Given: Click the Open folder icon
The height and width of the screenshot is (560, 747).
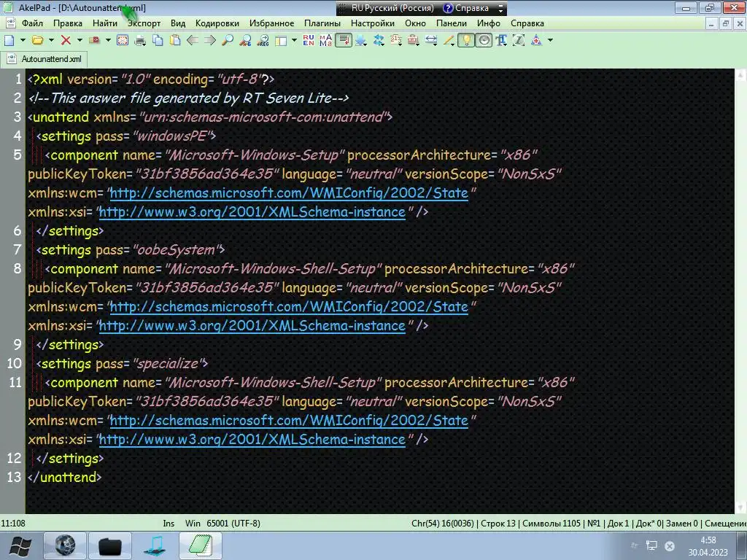Looking at the screenshot, I should point(38,41).
